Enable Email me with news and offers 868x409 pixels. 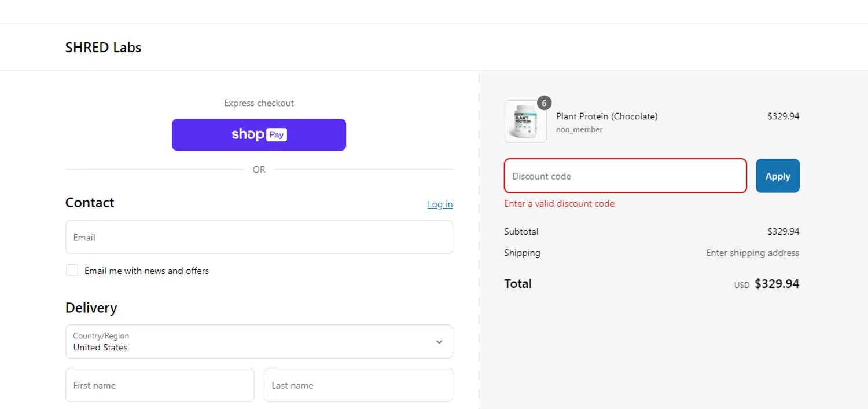(x=72, y=270)
